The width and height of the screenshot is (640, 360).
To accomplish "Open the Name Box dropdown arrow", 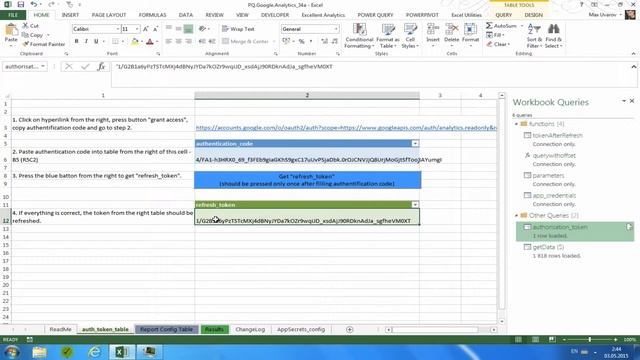I will (x=43, y=66).
